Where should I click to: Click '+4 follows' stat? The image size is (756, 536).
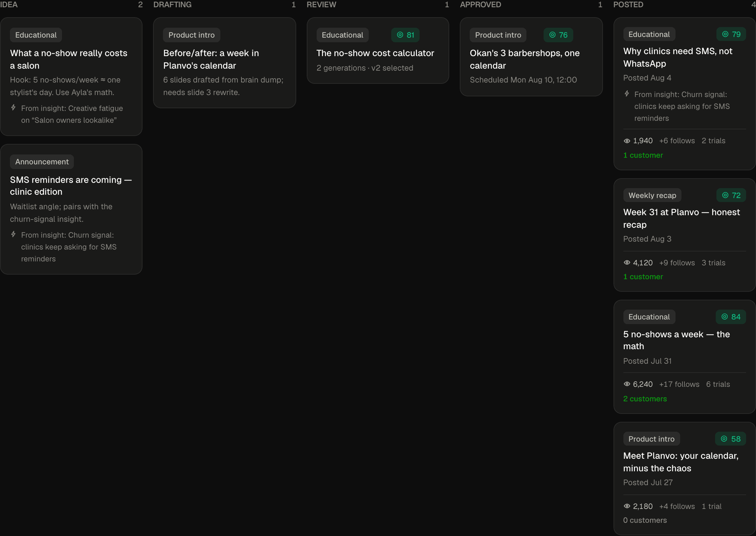pos(677,506)
